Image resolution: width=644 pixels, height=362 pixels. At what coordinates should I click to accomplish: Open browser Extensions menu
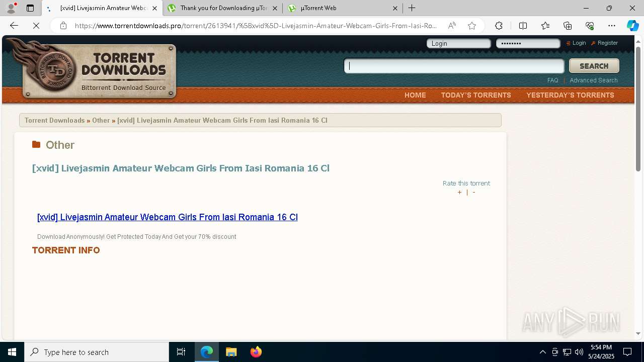[x=499, y=26]
